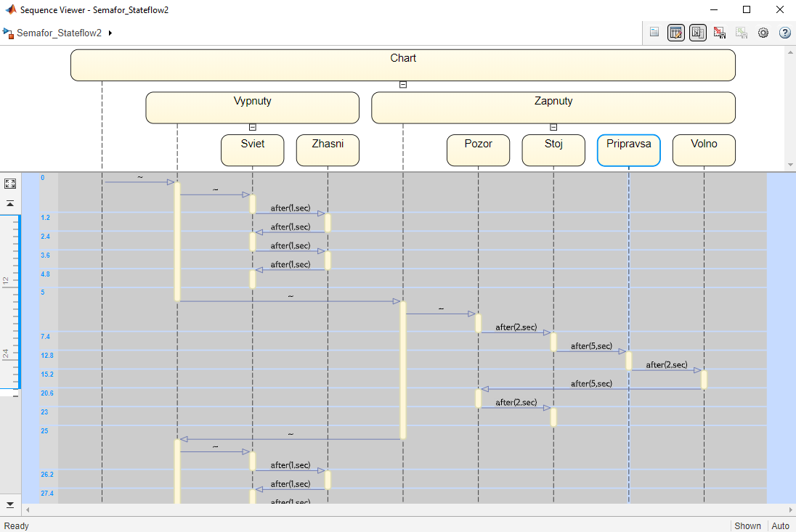Image resolution: width=796 pixels, height=532 pixels.
Task: Select the after(1,sec) message at time 4.8
Action: tap(291, 265)
